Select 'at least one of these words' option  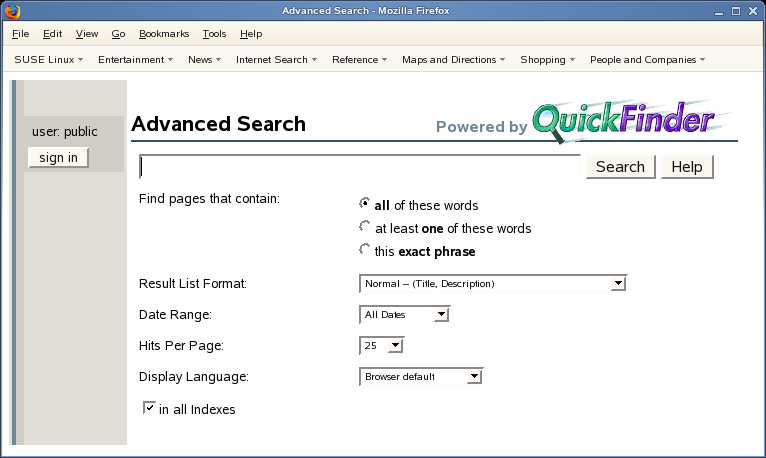(364, 226)
